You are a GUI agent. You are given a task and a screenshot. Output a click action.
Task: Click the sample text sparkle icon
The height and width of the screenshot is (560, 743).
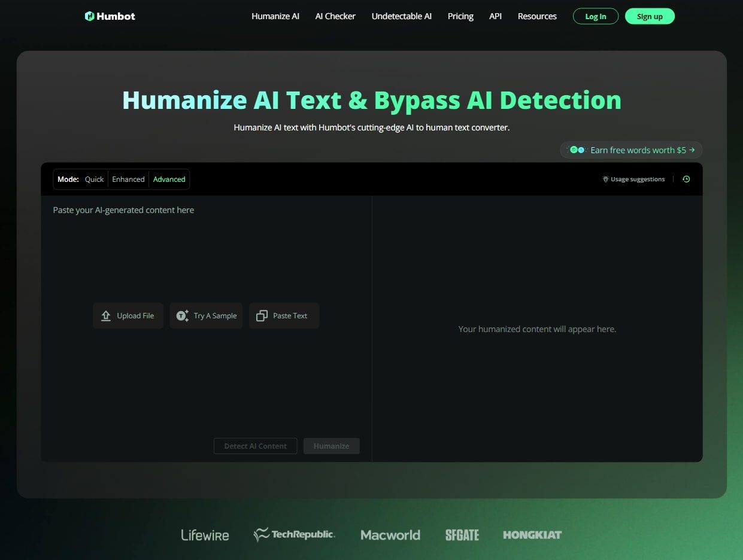point(183,316)
